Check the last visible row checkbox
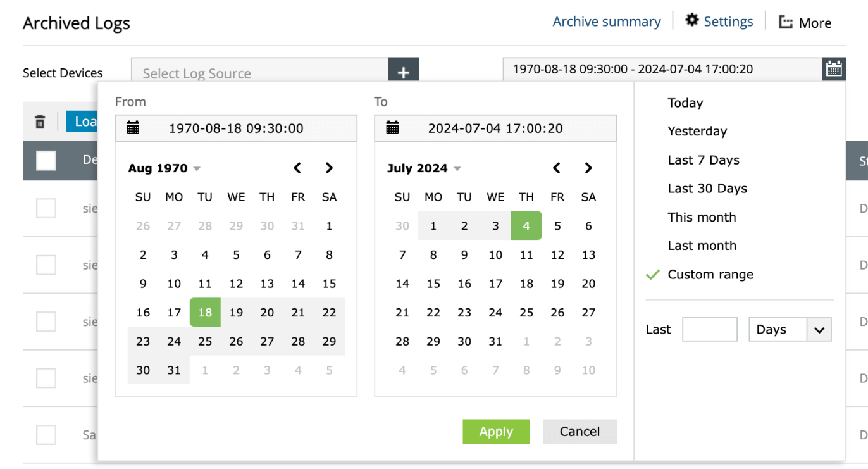The image size is (868, 469). pos(46,435)
